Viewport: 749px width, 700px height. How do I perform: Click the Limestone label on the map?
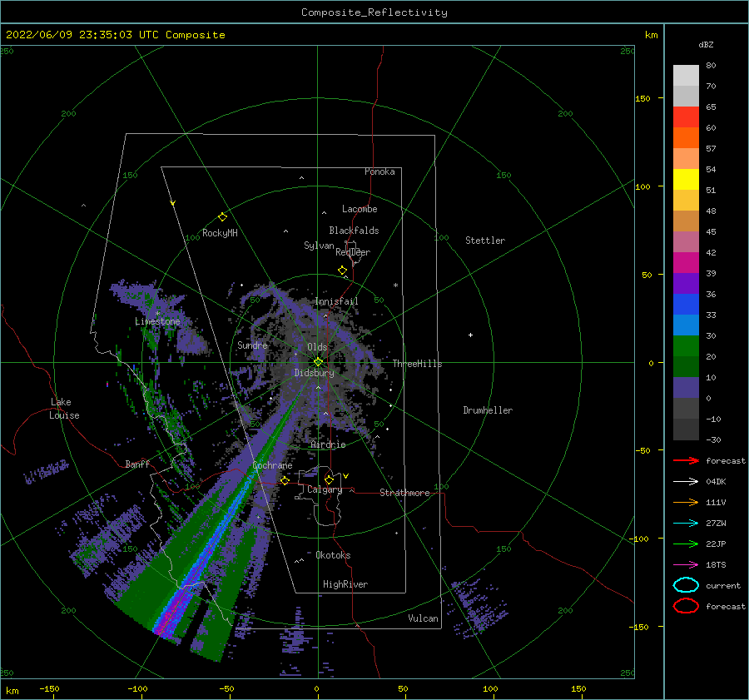pos(157,321)
